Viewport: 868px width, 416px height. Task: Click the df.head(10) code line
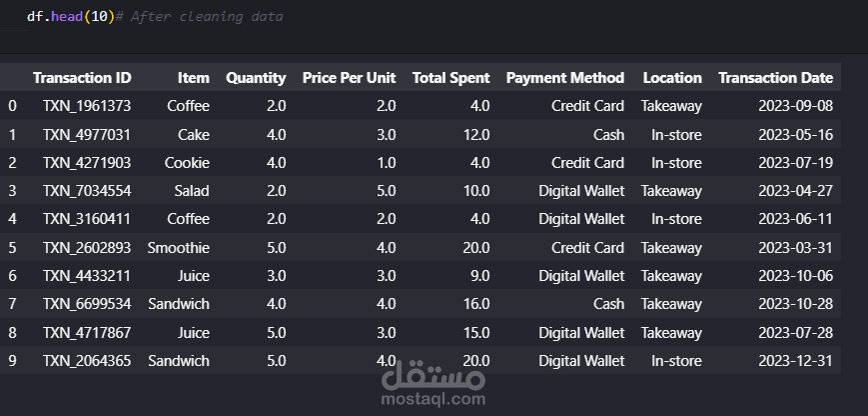click(70, 17)
